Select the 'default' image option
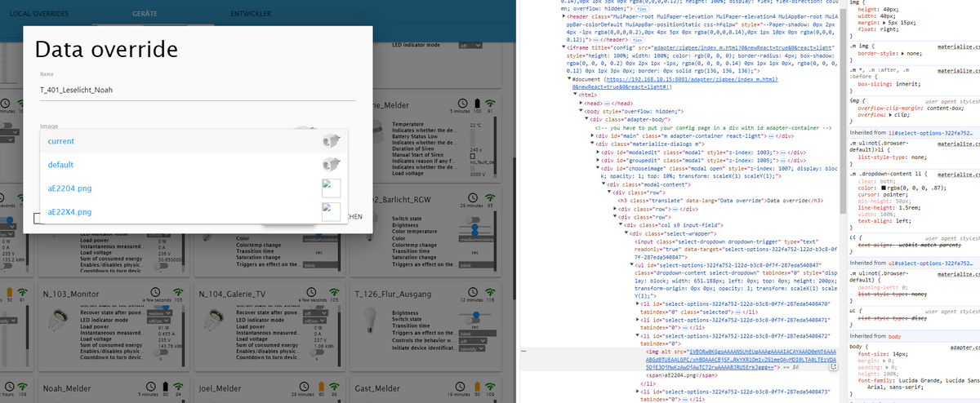The width and height of the screenshot is (980, 403). coord(194,164)
